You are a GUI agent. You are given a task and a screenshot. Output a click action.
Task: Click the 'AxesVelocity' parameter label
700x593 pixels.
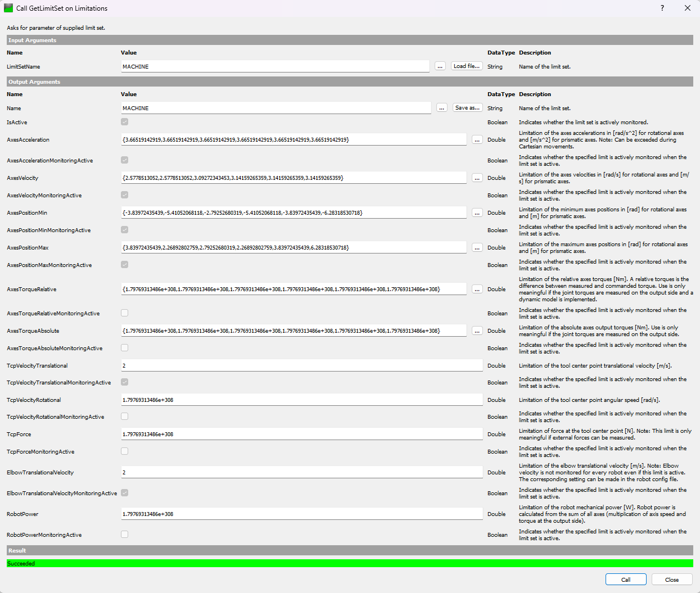22,178
